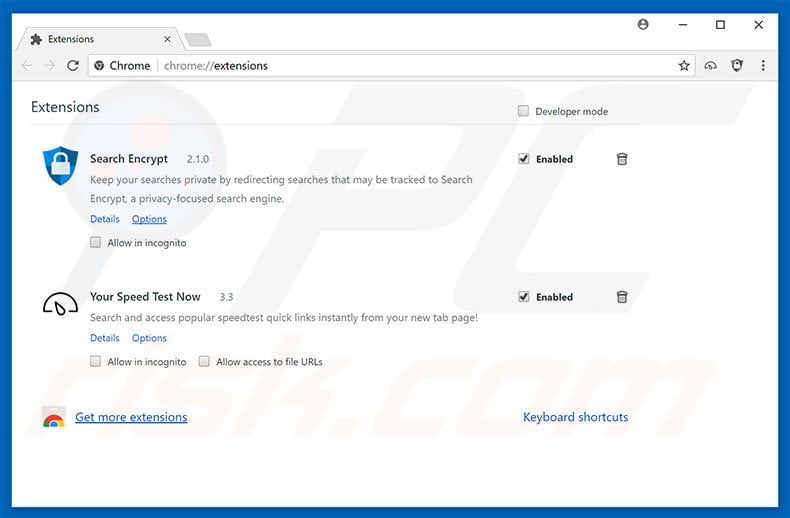The height and width of the screenshot is (518, 790).
Task: Uncheck Enabled for Search Encrypt
Action: tap(523, 159)
